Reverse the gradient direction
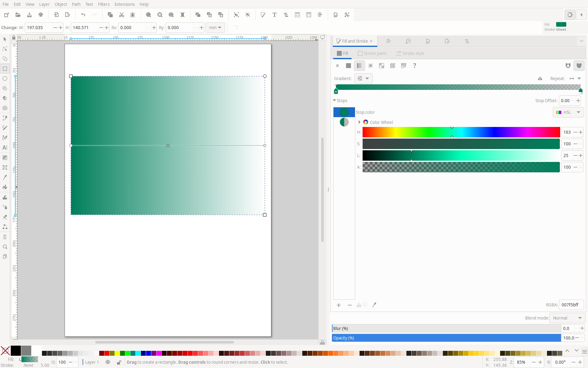The image size is (588, 368). 540,79
